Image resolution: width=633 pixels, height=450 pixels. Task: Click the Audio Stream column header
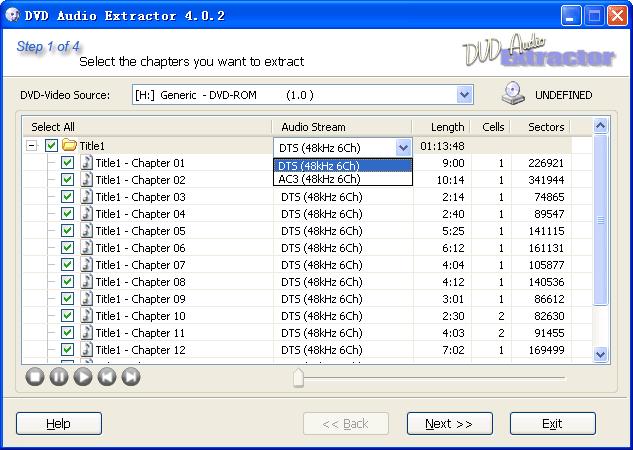pyautogui.click(x=342, y=127)
